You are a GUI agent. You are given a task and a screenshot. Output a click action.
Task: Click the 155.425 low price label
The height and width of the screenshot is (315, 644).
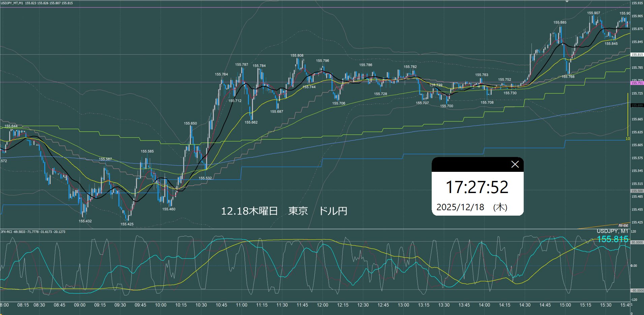click(x=127, y=224)
